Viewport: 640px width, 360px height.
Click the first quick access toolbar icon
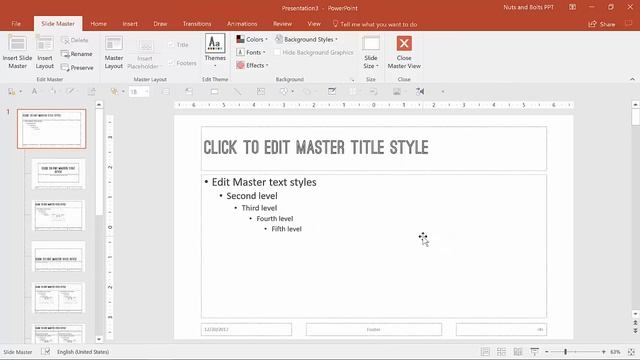[12, 92]
